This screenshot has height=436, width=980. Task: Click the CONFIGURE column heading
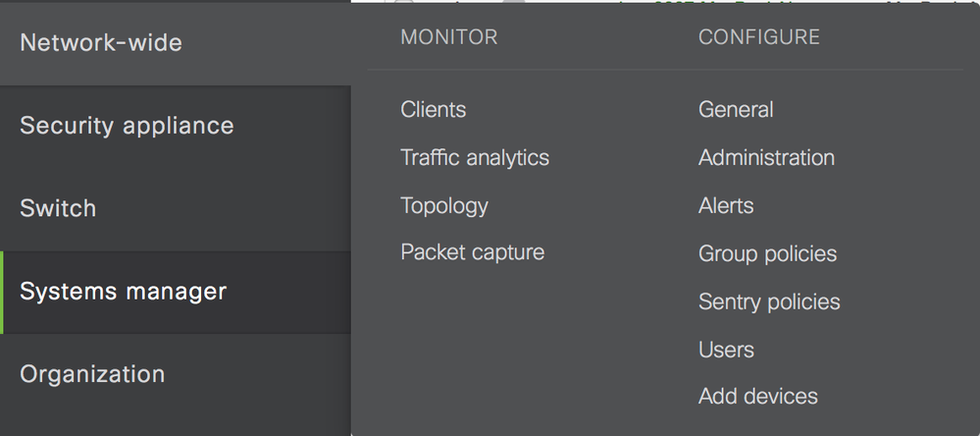(x=758, y=37)
